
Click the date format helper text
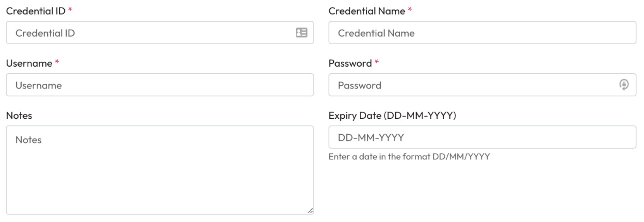coord(409,157)
